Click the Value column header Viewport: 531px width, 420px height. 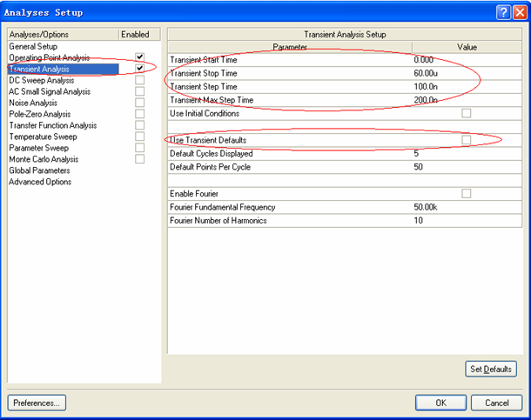[x=467, y=47]
